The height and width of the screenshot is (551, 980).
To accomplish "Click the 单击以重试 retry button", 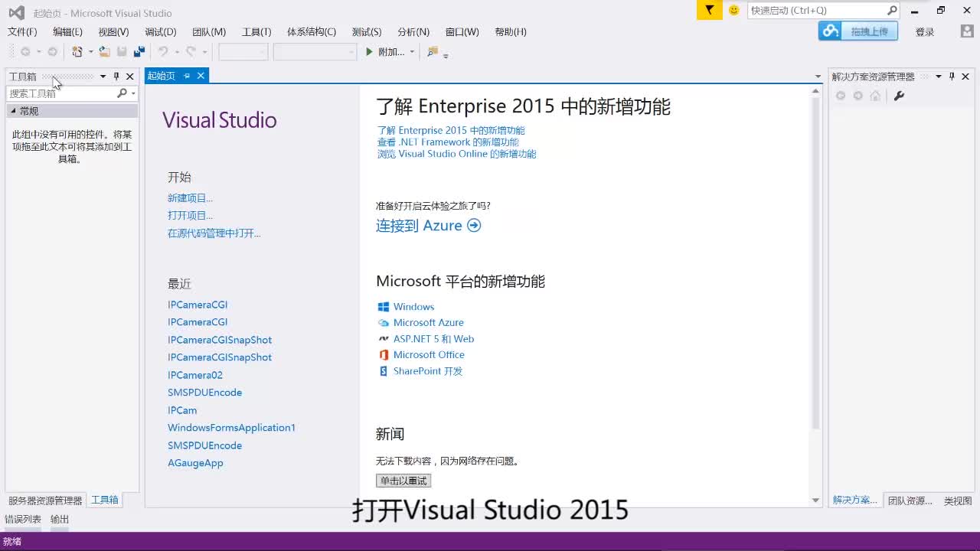I will pyautogui.click(x=403, y=481).
